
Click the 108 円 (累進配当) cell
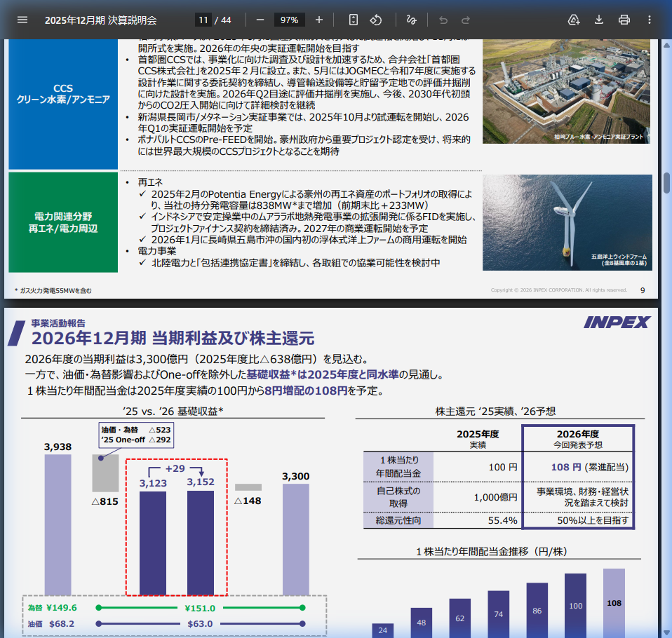tap(590, 467)
